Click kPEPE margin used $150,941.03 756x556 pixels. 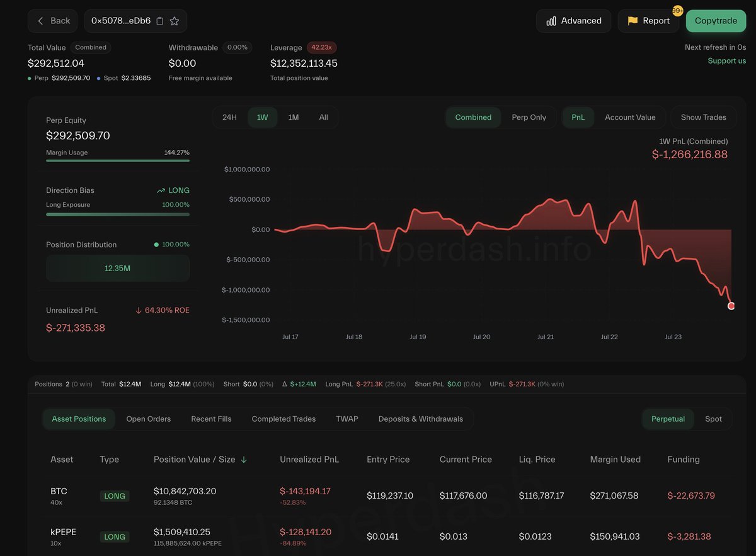(x=615, y=537)
